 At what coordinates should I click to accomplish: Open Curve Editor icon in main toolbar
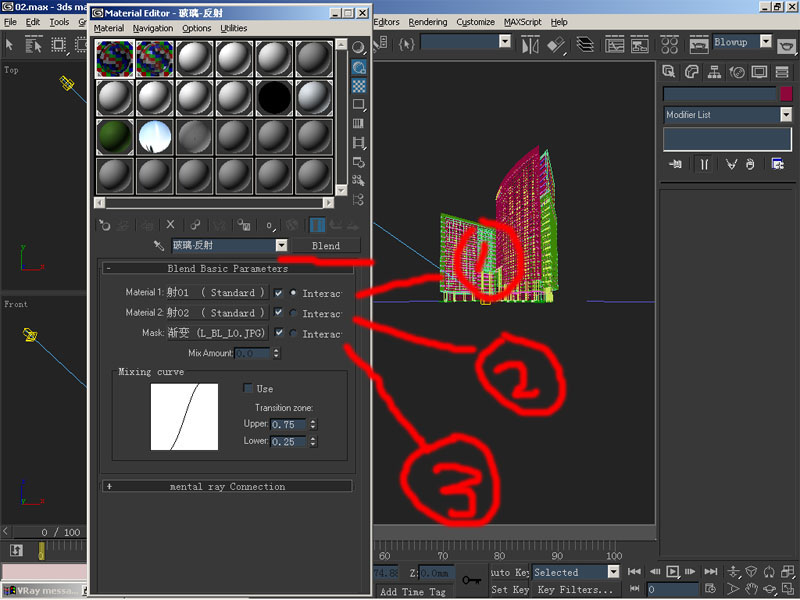[614, 45]
